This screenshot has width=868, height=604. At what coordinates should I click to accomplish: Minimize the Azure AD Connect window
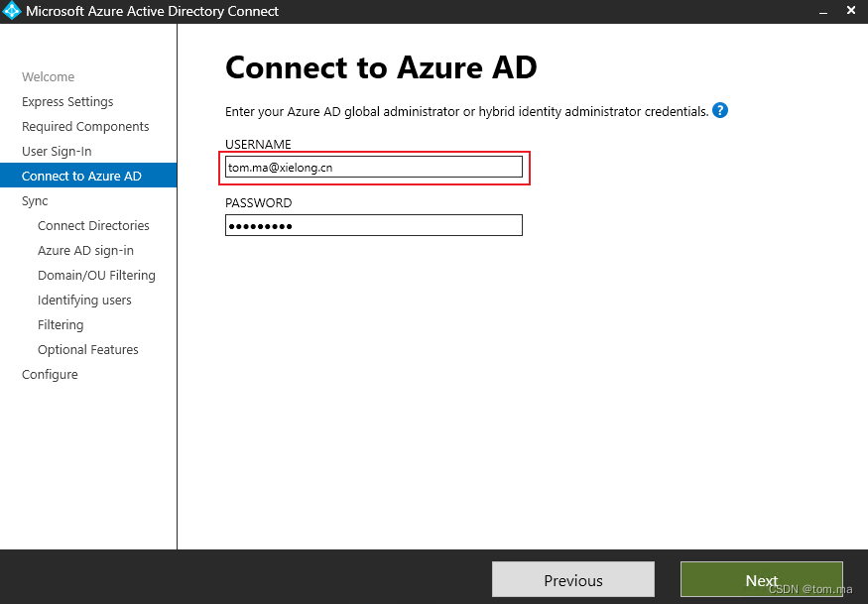click(823, 11)
